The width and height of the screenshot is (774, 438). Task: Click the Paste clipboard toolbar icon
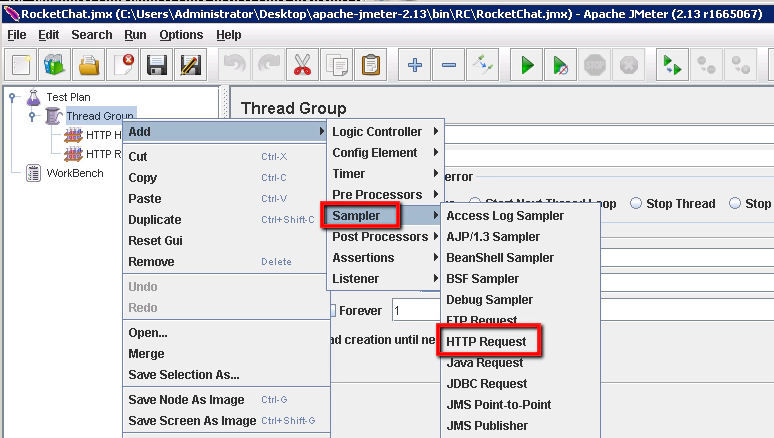tap(371, 65)
